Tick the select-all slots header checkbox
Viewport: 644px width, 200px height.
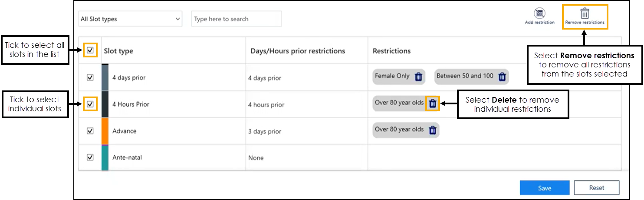(x=90, y=50)
